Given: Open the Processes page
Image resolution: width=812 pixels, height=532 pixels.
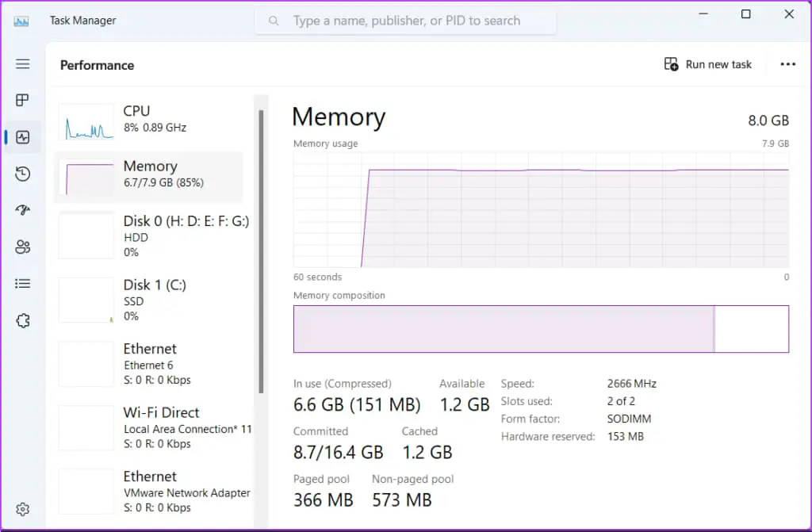Looking at the screenshot, I should [22, 100].
